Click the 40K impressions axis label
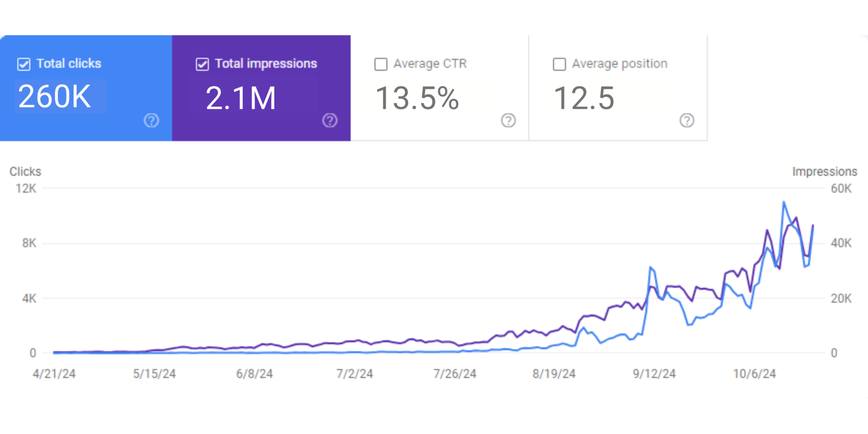This screenshot has width=868, height=434. 841,243
